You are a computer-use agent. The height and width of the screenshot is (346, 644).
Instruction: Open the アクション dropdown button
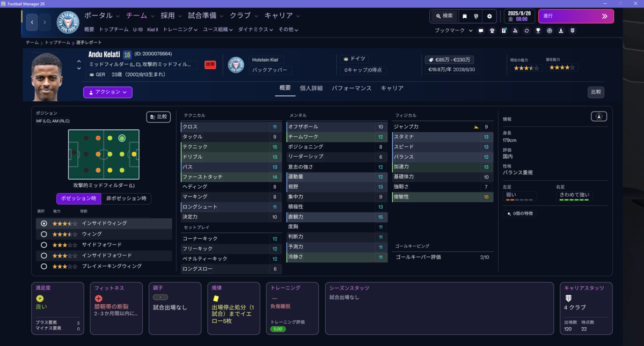point(107,92)
